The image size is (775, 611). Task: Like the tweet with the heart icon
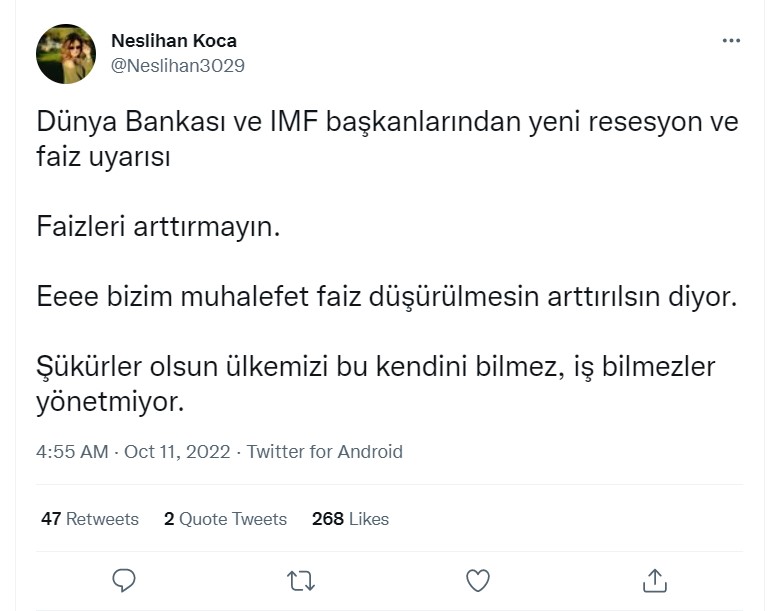(478, 579)
